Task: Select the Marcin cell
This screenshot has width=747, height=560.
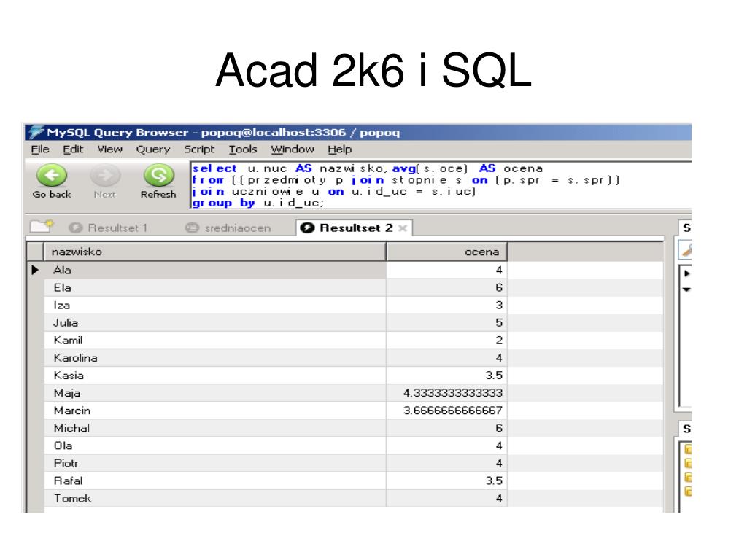Action: tap(215, 411)
